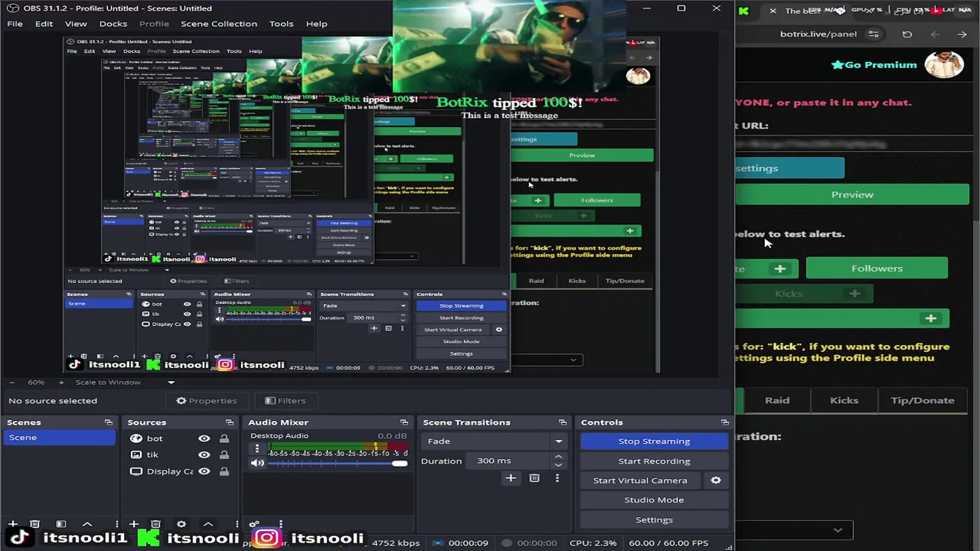This screenshot has width=980, height=551.
Task: Open the Docks menu
Action: (x=113, y=24)
